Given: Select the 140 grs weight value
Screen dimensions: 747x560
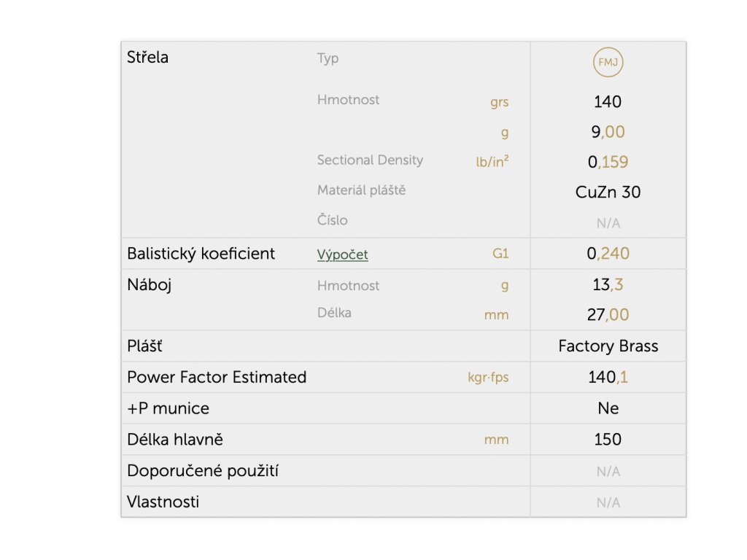Looking at the screenshot, I should pyautogui.click(x=608, y=102).
